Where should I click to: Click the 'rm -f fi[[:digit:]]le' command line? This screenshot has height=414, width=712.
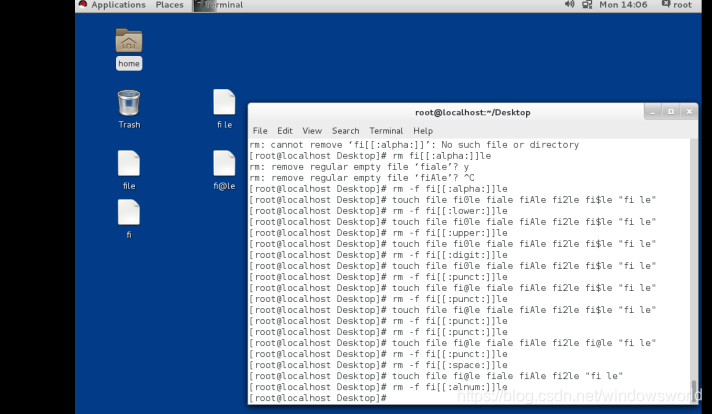[378, 255]
